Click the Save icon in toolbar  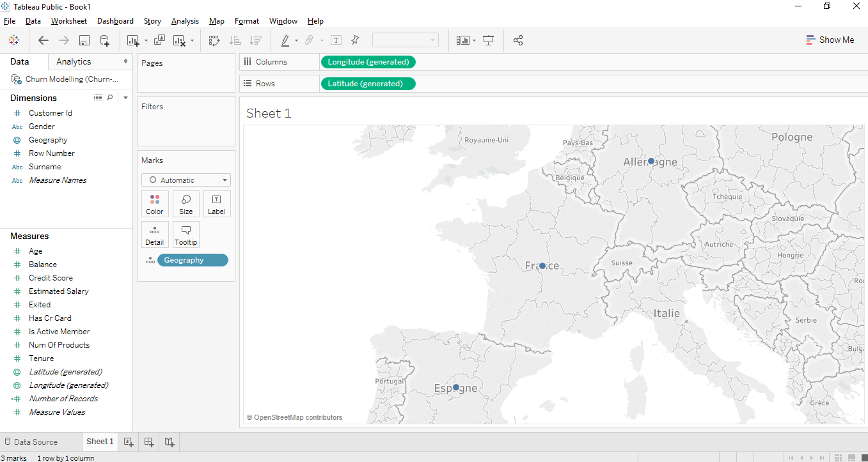pyautogui.click(x=84, y=40)
